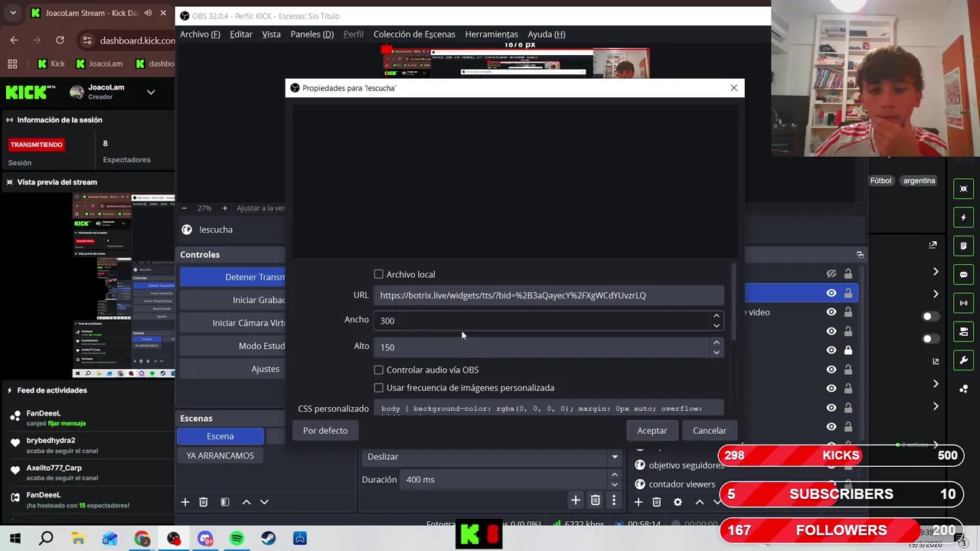Check Controlar audio vía OBS
Viewport: 980px width, 551px height.
click(x=378, y=370)
